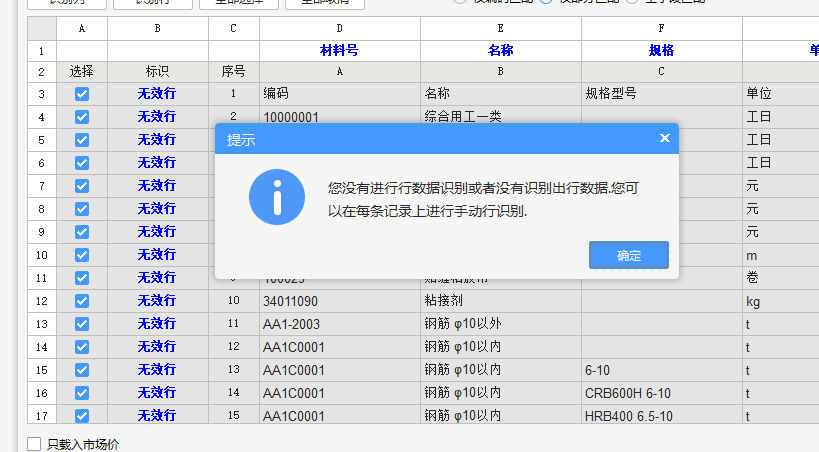Select the top grid column header C

coord(233,28)
